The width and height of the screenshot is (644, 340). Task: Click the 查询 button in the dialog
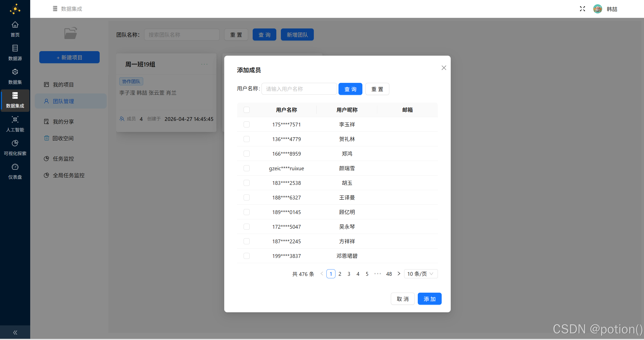click(x=350, y=89)
